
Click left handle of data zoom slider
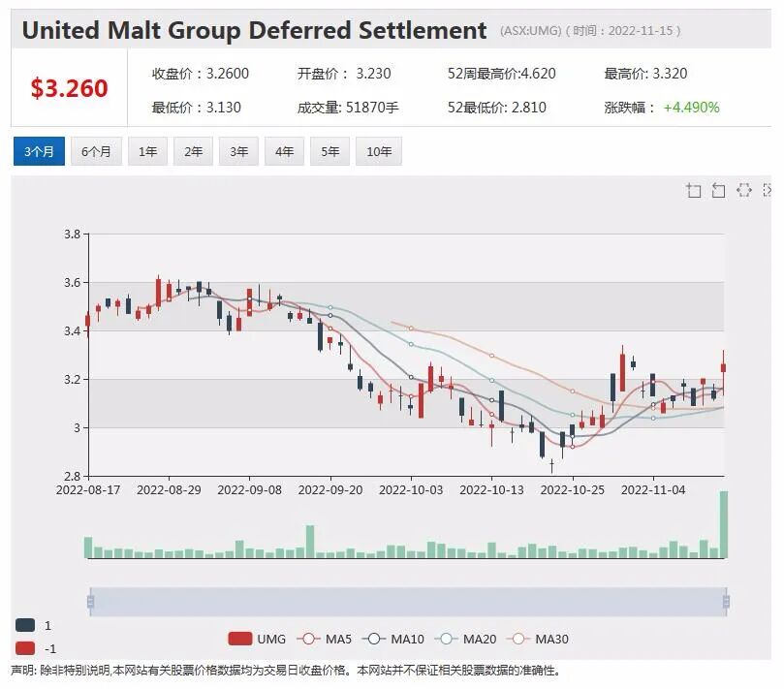pos(90,601)
